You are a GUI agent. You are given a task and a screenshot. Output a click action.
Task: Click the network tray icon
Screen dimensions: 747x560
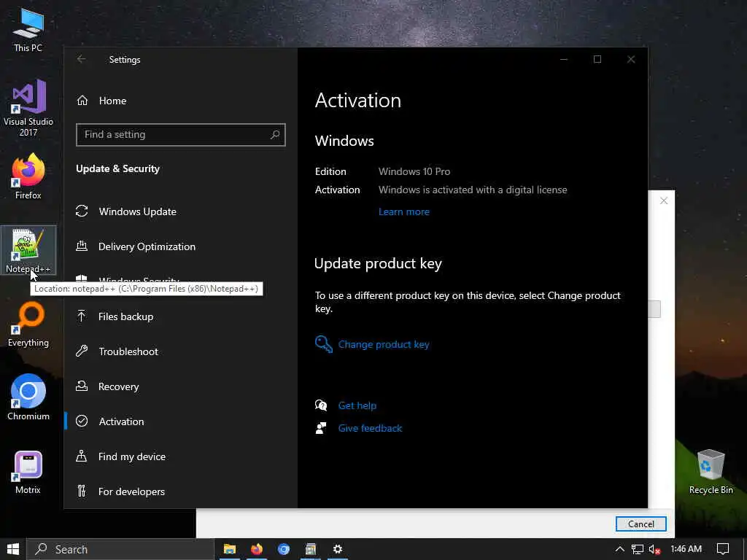pos(638,550)
